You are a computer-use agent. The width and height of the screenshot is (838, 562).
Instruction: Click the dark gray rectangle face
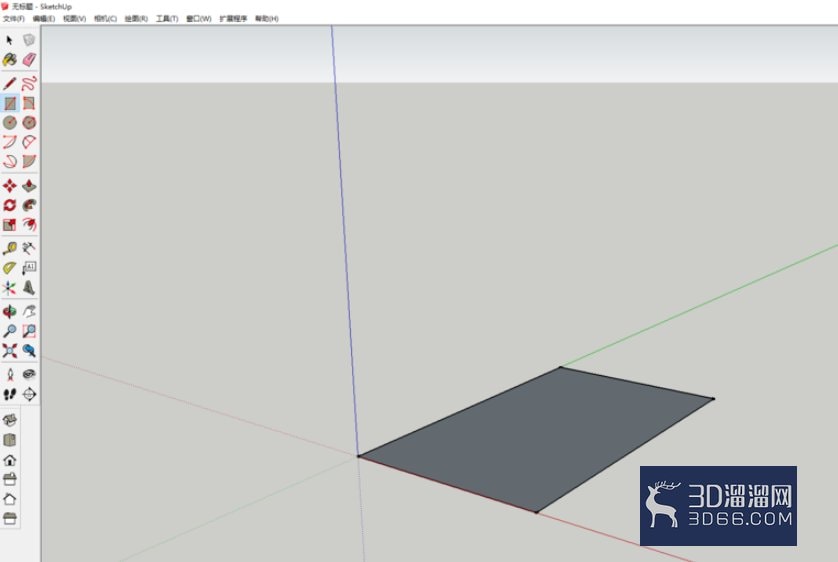tap(536, 439)
